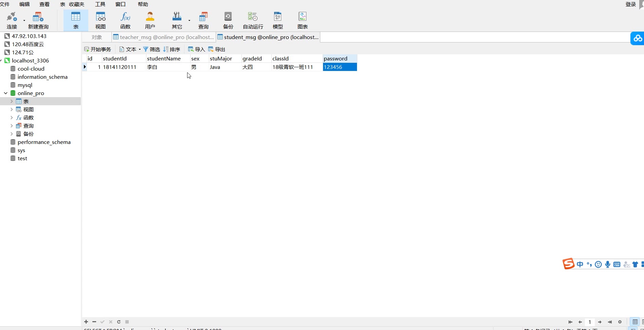The width and height of the screenshot is (644, 330).
Task: Open the 工具 menu
Action: (100, 4)
